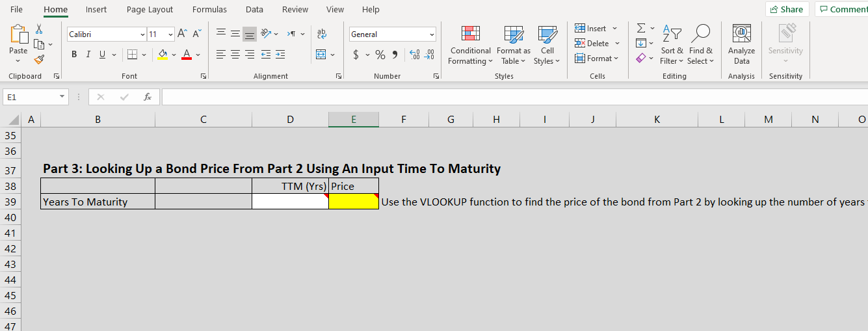
Task: Increase decimal places
Action: (414, 55)
